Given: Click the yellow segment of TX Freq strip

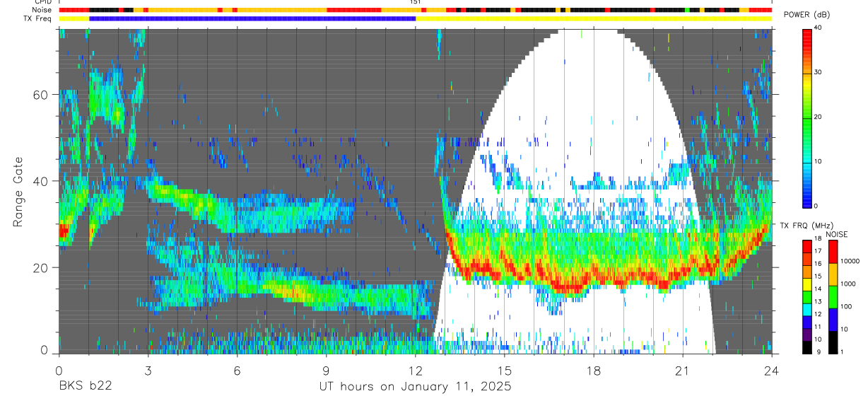Looking at the screenshot, I should pyautogui.click(x=594, y=18).
